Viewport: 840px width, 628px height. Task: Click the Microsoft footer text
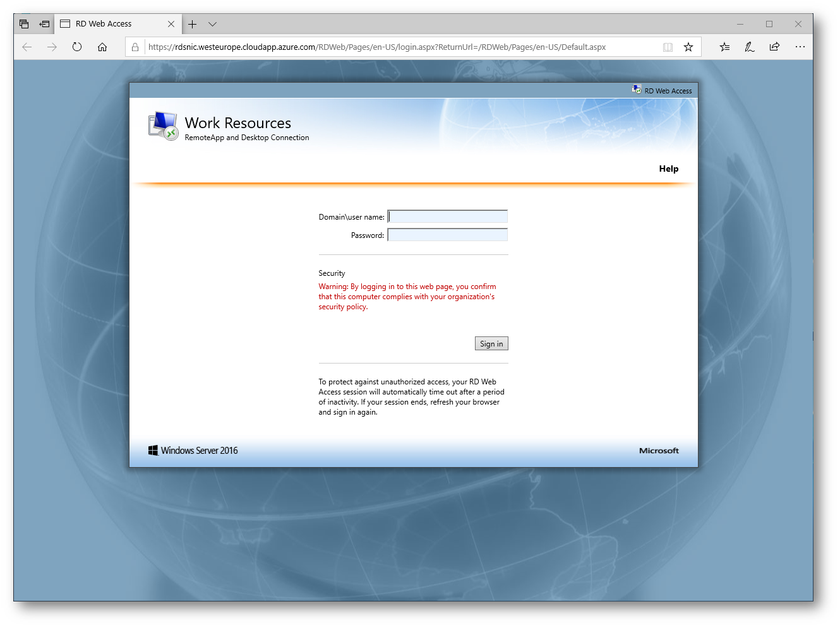pyautogui.click(x=659, y=451)
